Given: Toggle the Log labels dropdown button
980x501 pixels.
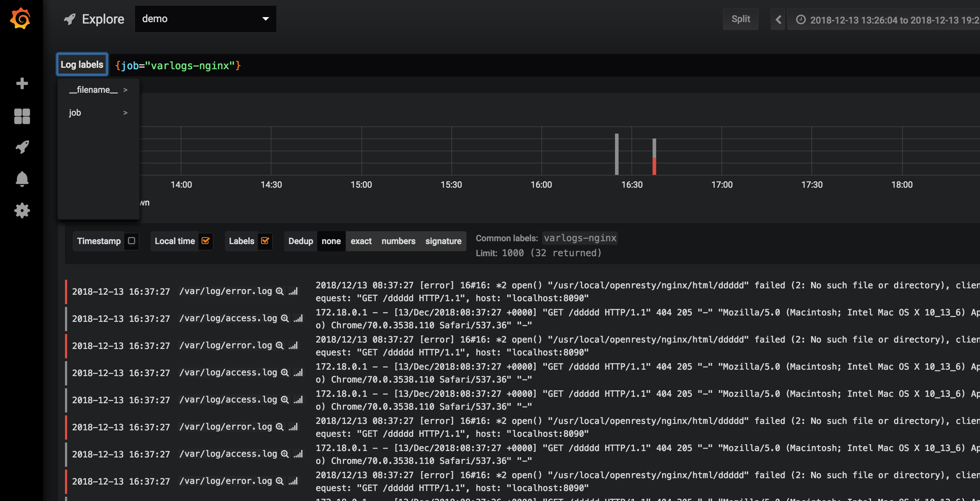Looking at the screenshot, I should tap(82, 65).
